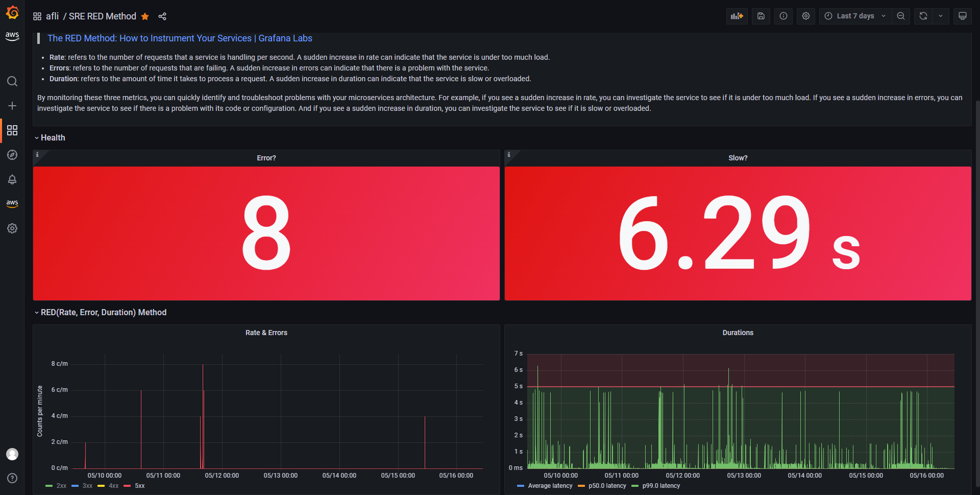Screen dimensions: 980x495
Task: Open dashboard settings via the gear icon
Action: [x=805, y=16]
